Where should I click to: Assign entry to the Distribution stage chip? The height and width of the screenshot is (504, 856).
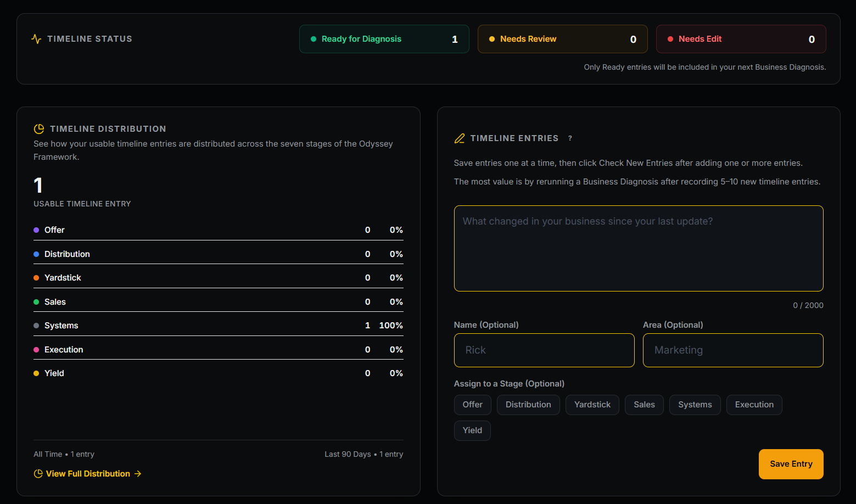[528, 405]
